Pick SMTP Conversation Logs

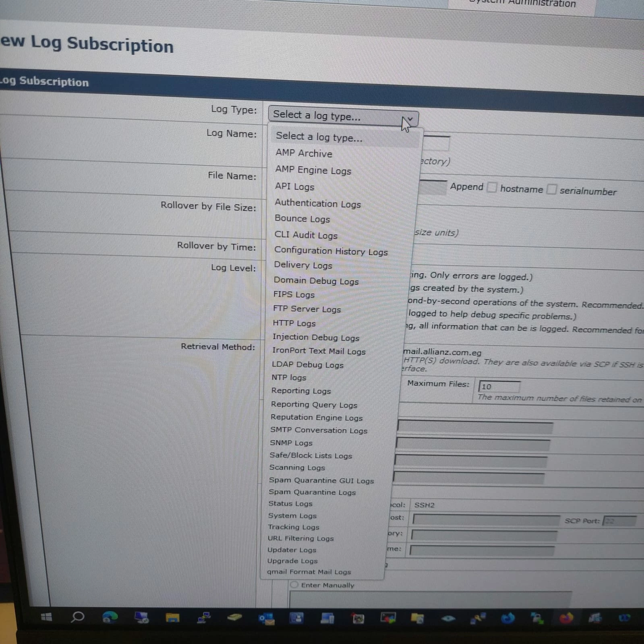click(319, 430)
